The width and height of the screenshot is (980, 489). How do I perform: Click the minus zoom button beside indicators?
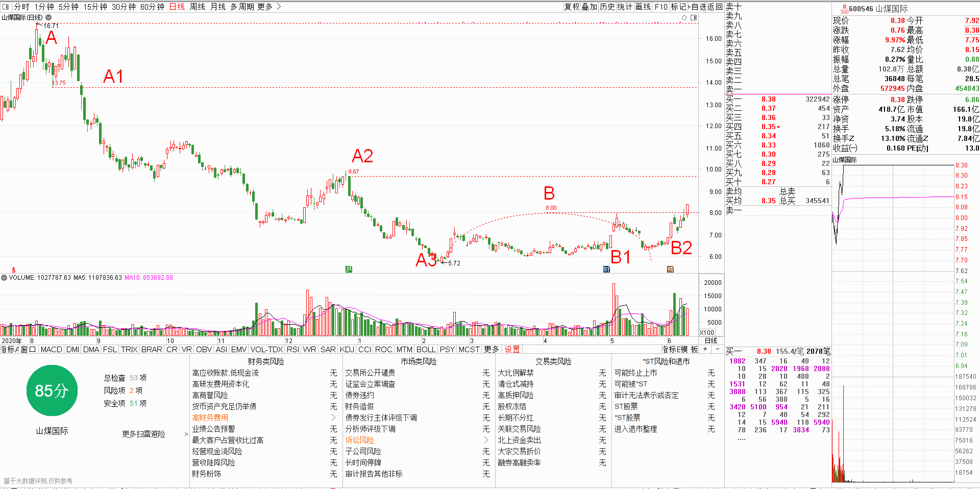[717, 349]
